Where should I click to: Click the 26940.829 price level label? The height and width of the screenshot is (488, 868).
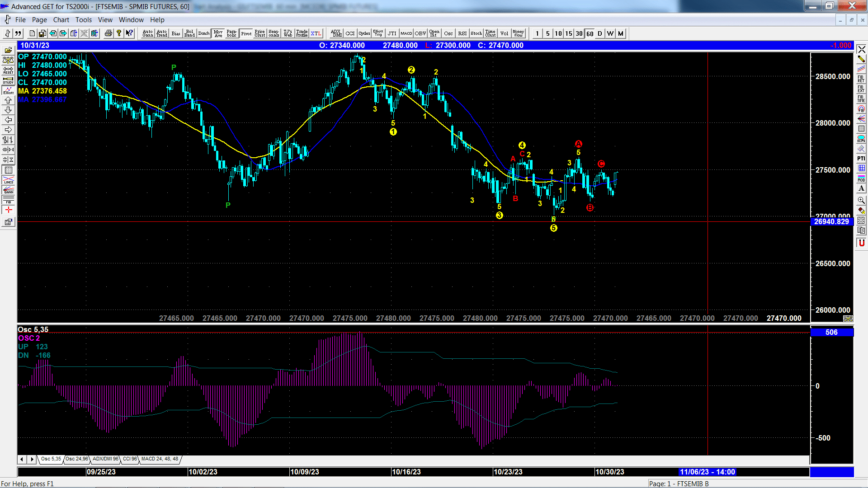coord(832,221)
